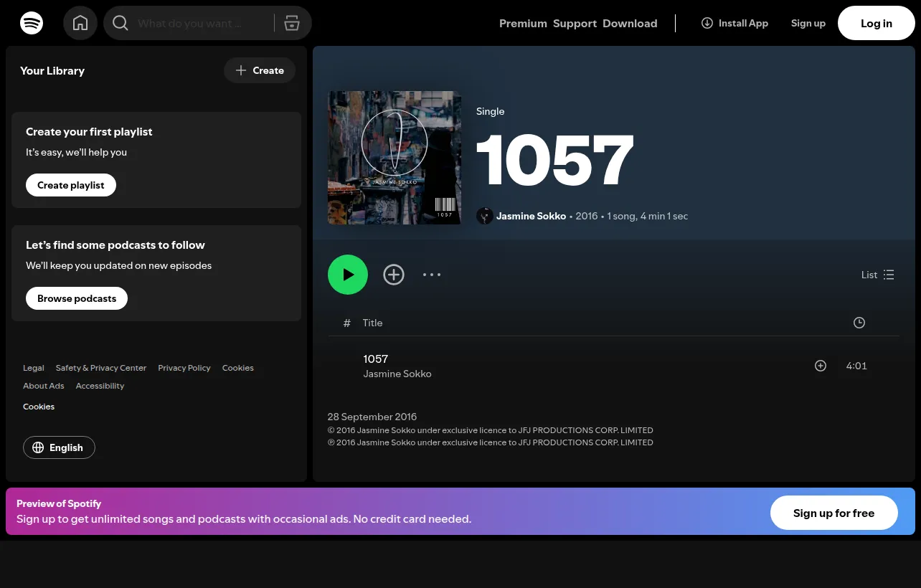Click the 'Single' label above the title
This screenshot has height=588, width=921.
point(491,111)
